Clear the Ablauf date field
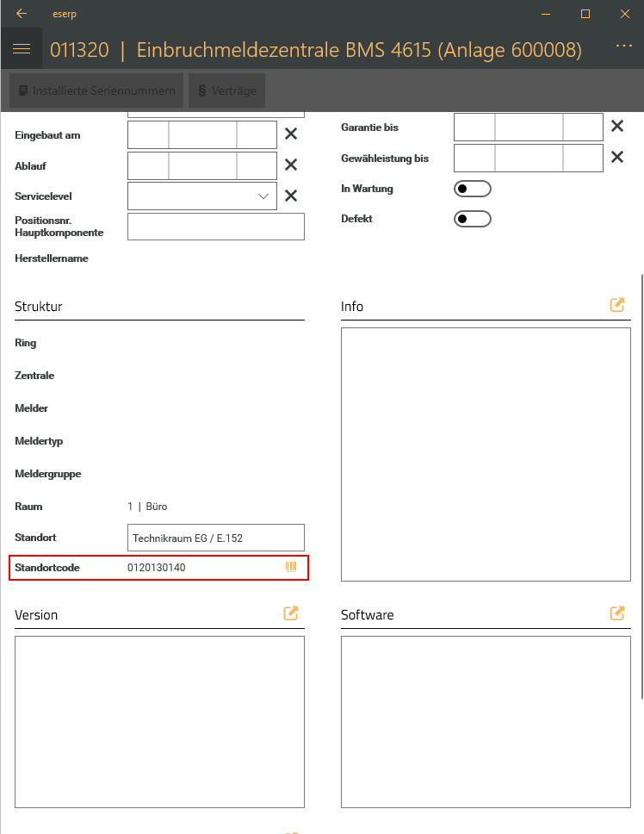 291,165
